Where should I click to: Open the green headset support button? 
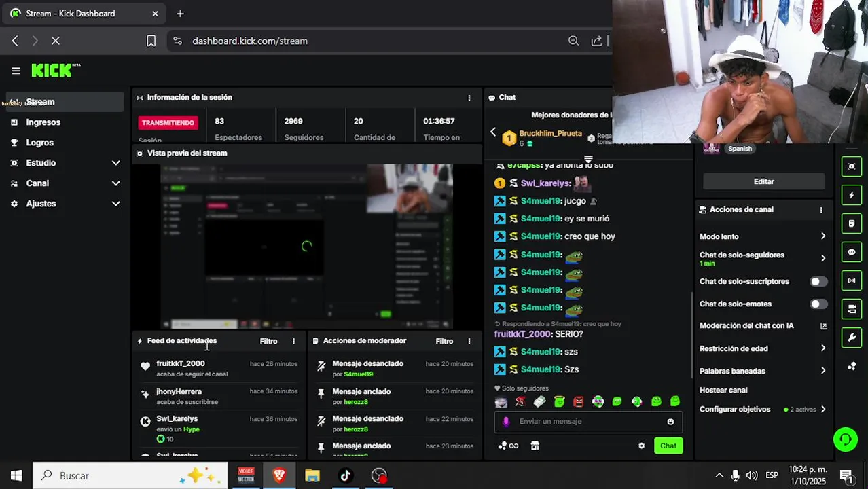point(846,439)
